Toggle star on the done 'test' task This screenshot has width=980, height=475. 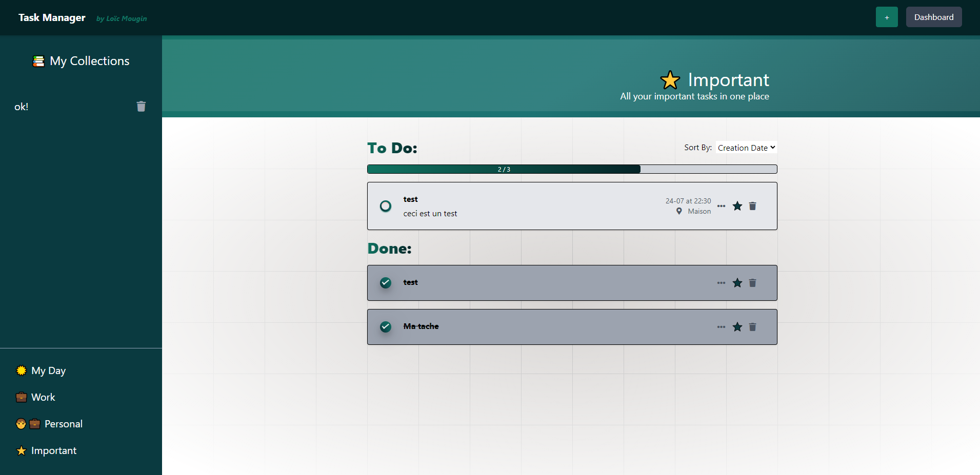click(737, 283)
